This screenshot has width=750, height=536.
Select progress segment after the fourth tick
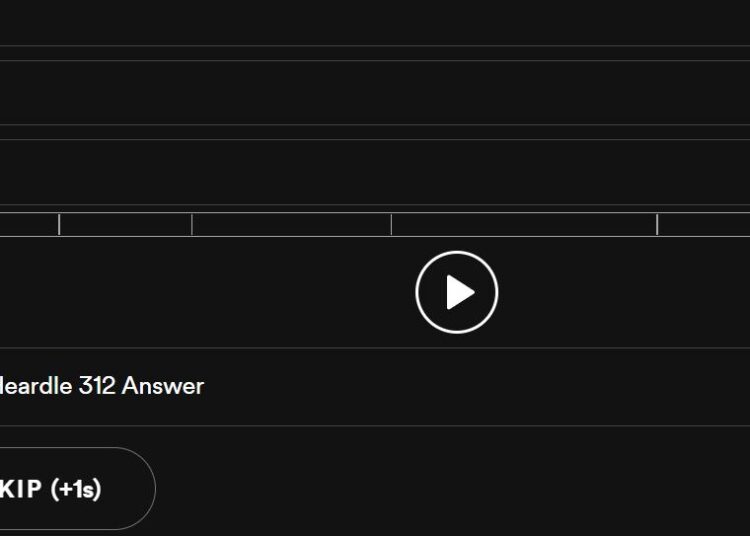coord(704,224)
